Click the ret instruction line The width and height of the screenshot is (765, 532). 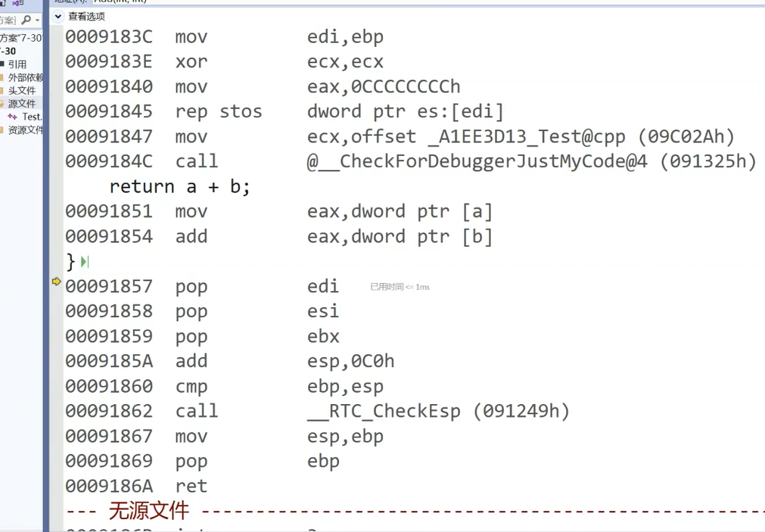(x=136, y=486)
